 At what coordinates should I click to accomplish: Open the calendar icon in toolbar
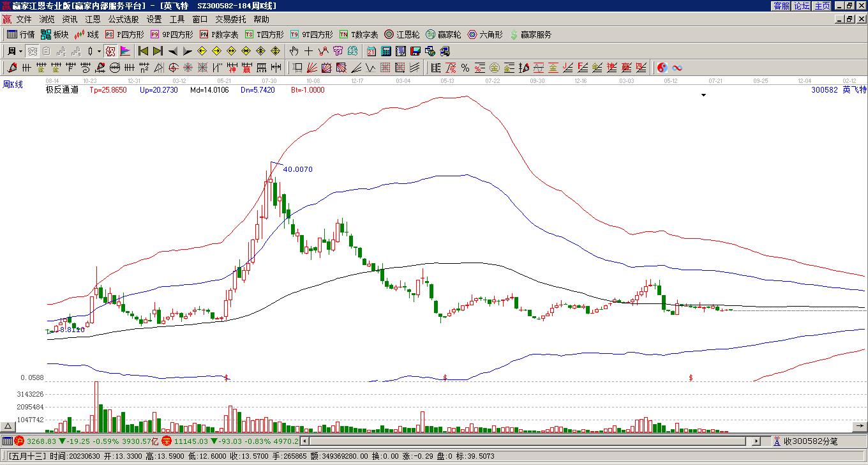click(371, 51)
